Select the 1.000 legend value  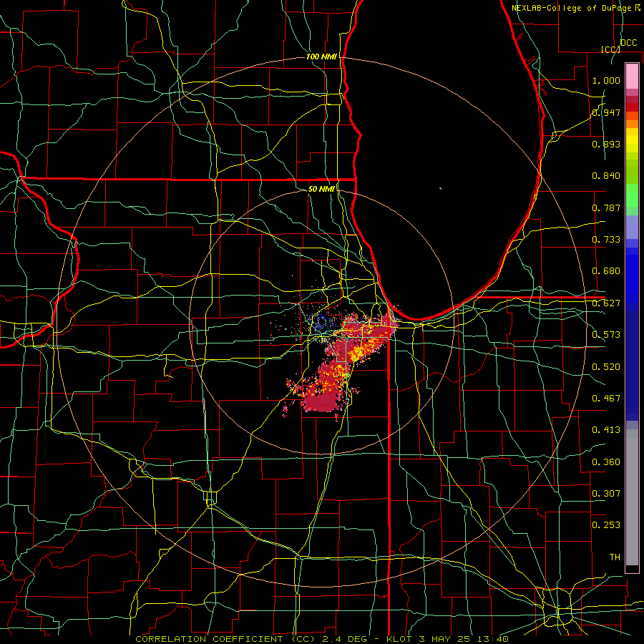[606, 80]
